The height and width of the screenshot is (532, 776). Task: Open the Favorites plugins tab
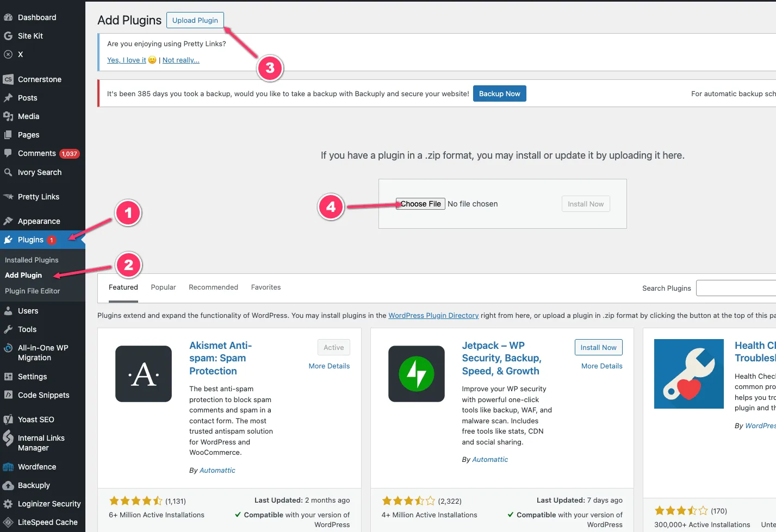click(266, 287)
